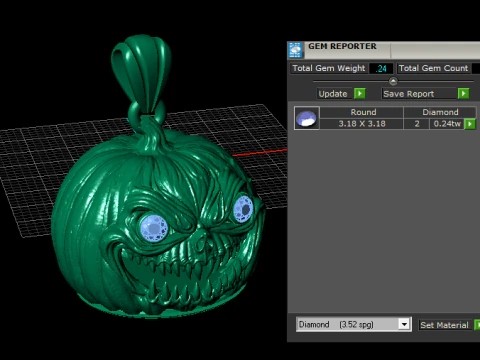Click the Update button
480x360 pixels.
(333, 94)
